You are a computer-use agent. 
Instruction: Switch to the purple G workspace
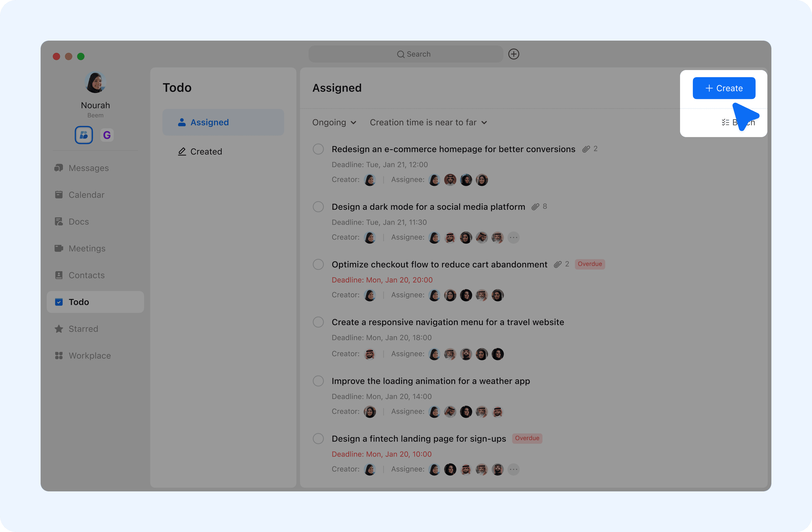tap(107, 135)
